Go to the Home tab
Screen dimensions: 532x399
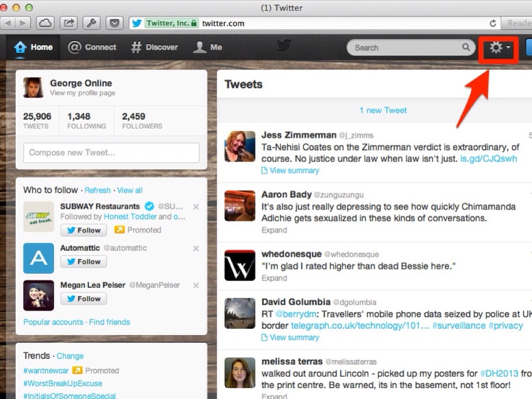pos(34,47)
